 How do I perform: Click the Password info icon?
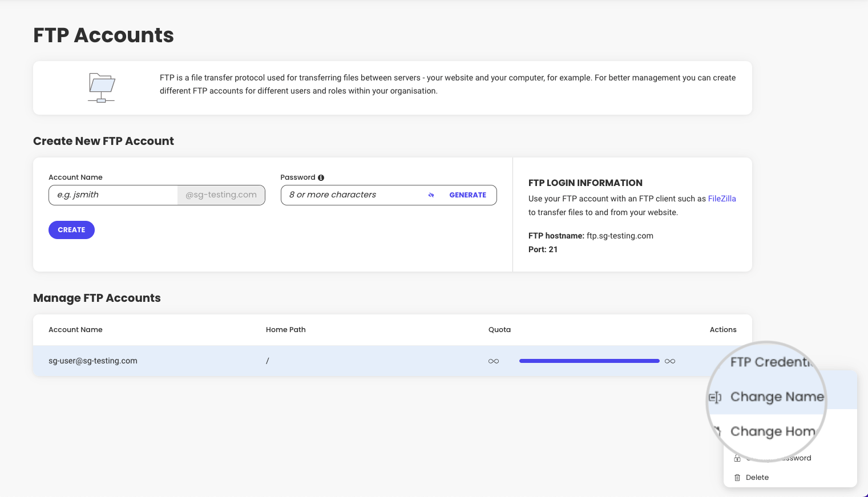pos(321,177)
